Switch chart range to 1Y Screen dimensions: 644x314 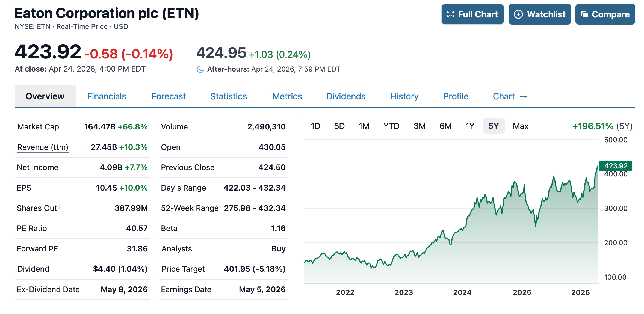pos(470,126)
